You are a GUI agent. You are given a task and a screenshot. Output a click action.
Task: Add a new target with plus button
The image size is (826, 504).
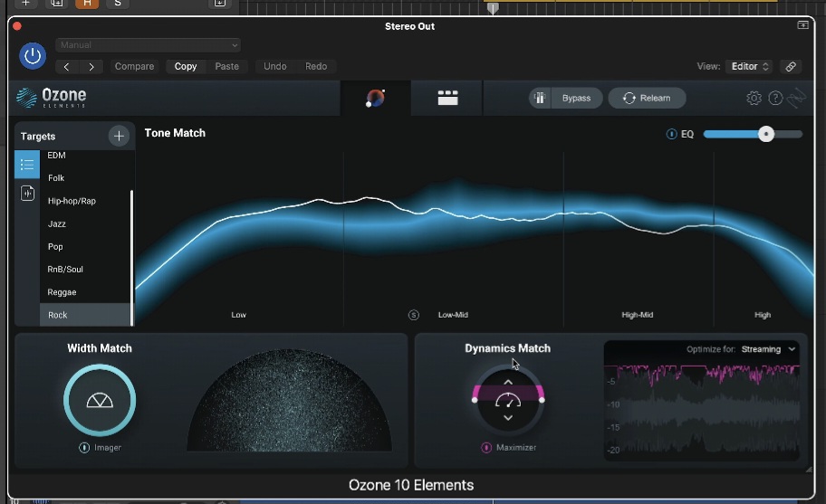click(x=119, y=136)
